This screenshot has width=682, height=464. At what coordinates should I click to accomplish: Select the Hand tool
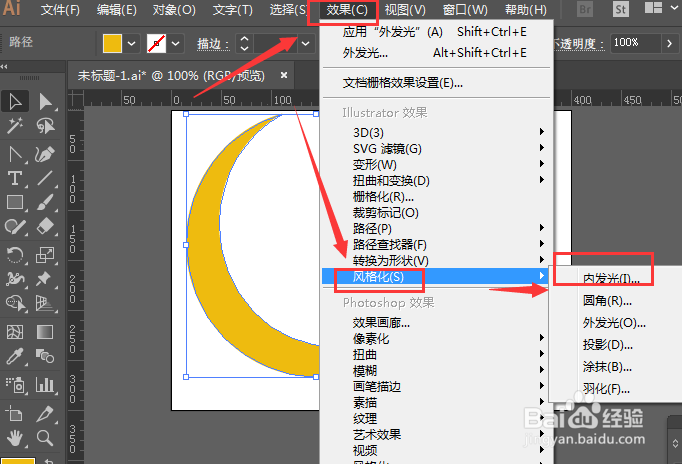[15, 438]
